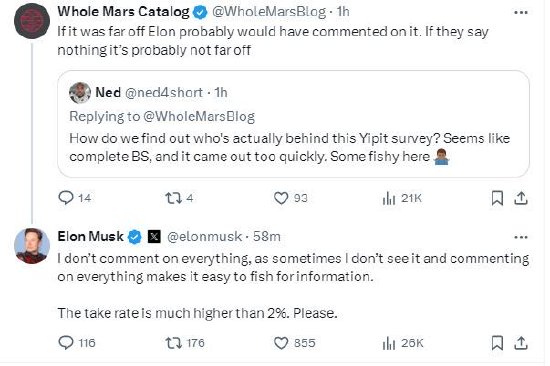Open the @WholeMarsBlog mention in Ned's reply
The width and height of the screenshot is (550, 366).
pos(199,117)
